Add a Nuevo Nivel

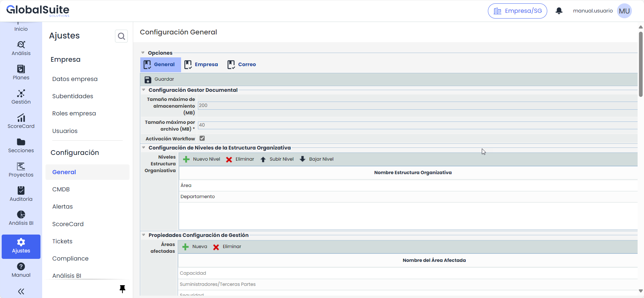point(201,159)
